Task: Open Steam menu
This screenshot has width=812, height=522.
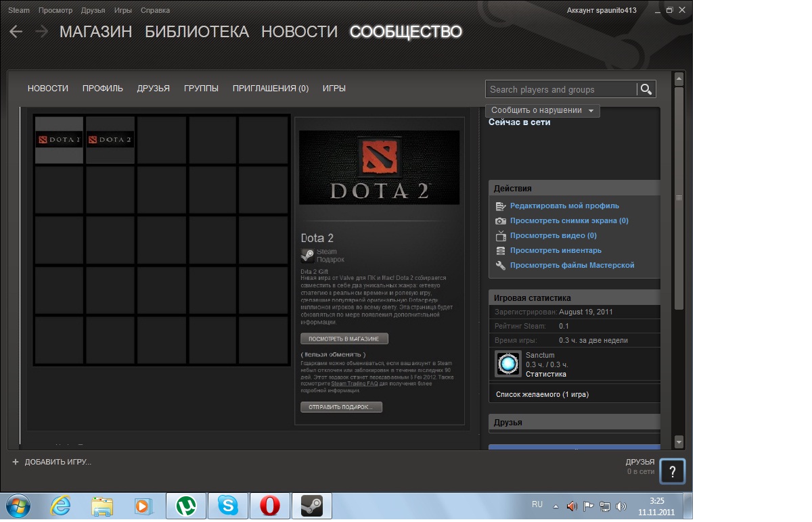Action: tap(19, 10)
